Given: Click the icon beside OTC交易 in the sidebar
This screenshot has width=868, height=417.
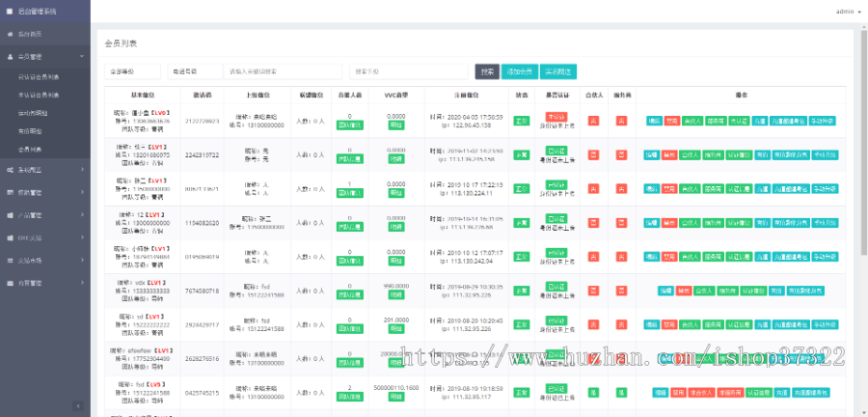Looking at the screenshot, I should (11, 237).
